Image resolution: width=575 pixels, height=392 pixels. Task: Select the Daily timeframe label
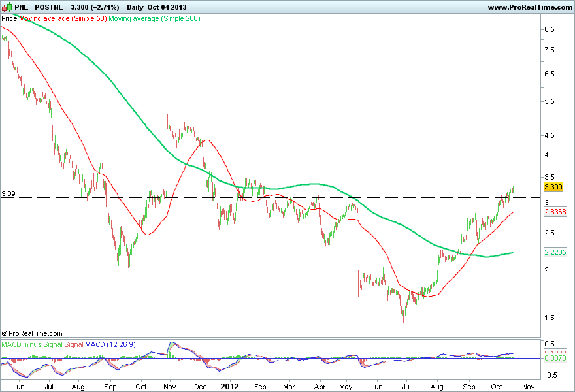point(135,7)
